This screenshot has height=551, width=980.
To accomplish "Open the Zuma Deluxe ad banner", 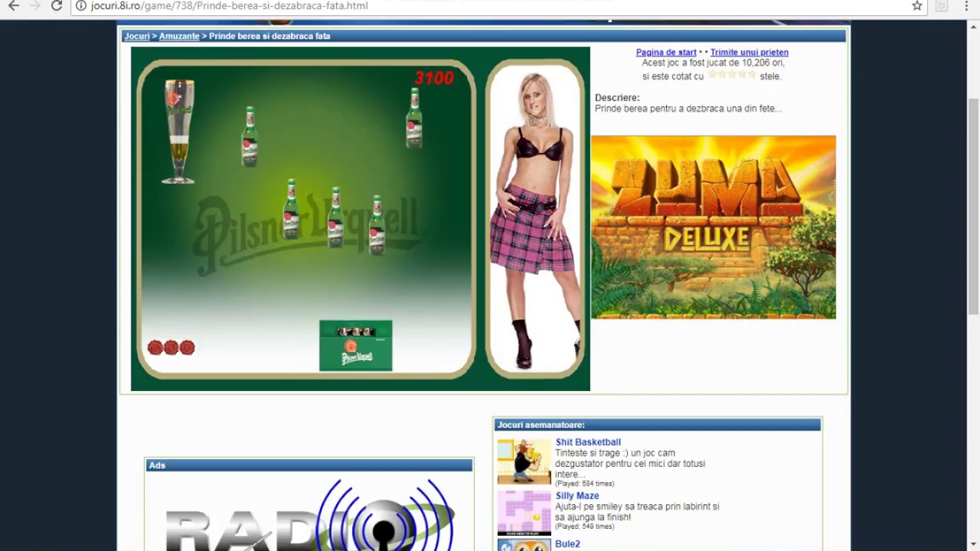I will click(714, 227).
